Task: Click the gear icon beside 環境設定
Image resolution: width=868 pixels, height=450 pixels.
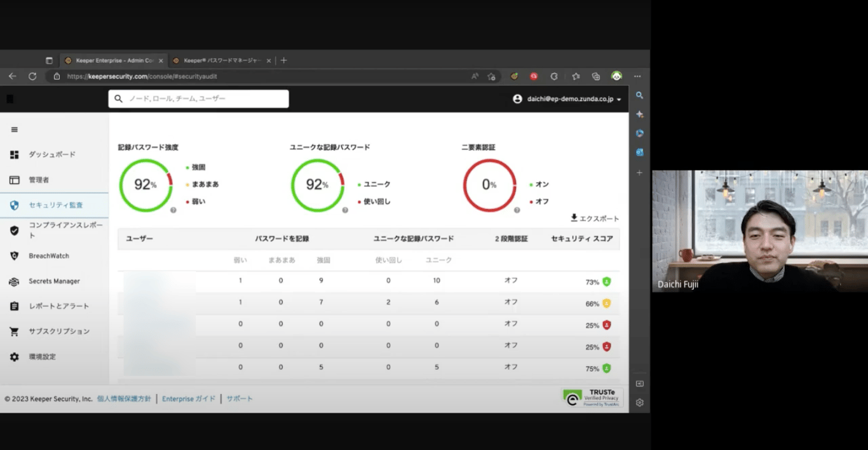Action: 14,357
